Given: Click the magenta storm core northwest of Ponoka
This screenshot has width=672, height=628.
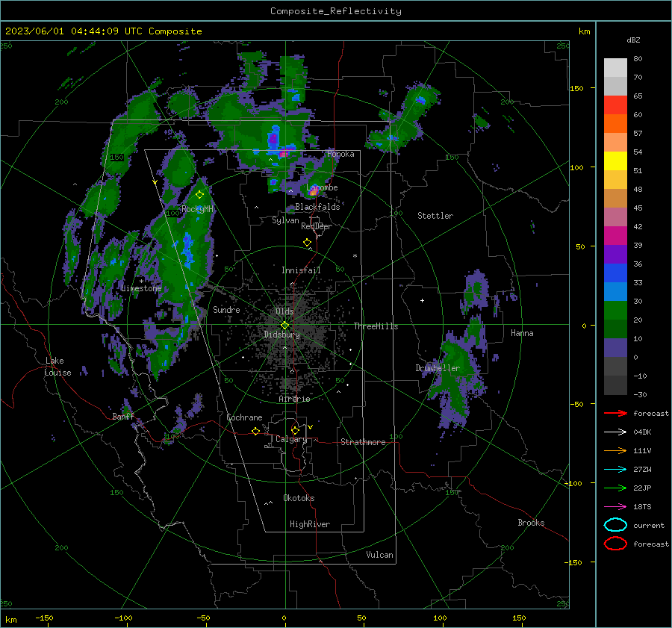Looking at the screenshot, I should pyautogui.click(x=283, y=153).
